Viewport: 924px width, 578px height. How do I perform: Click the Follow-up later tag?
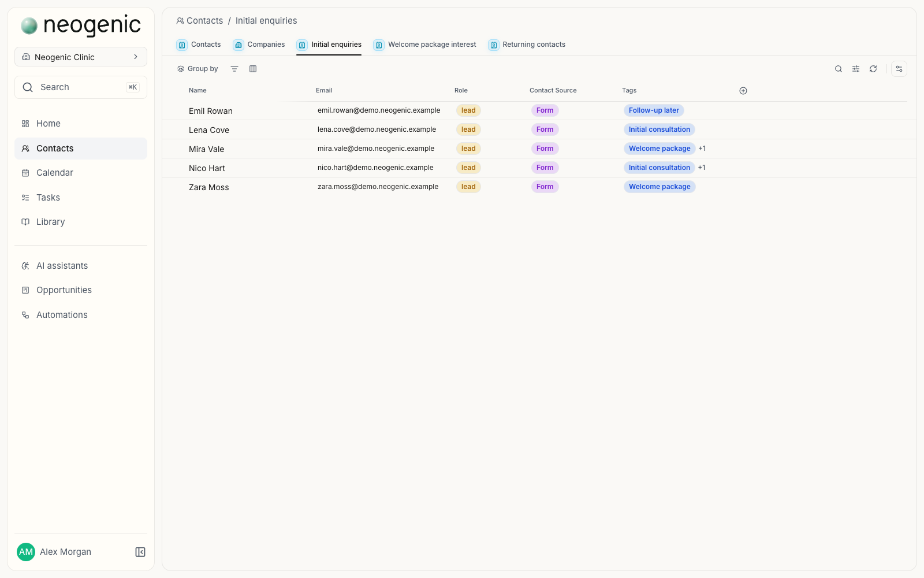654,110
